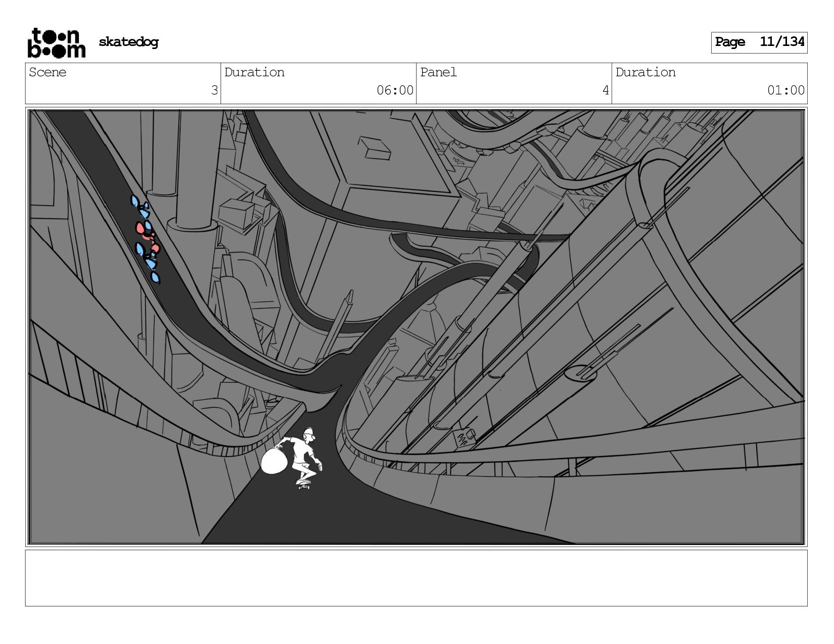
Task: Click the panel number '4'
Action: [606, 90]
